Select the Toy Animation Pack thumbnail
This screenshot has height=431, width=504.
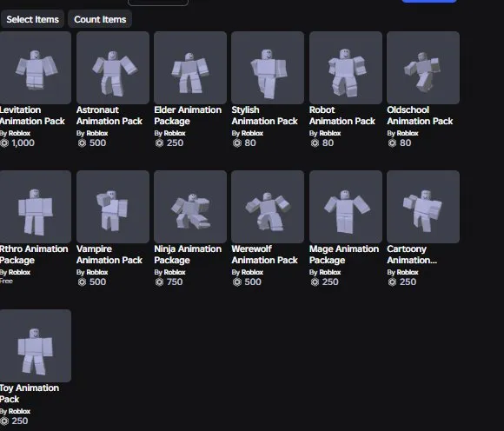pyautogui.click(x=36, y=346)
